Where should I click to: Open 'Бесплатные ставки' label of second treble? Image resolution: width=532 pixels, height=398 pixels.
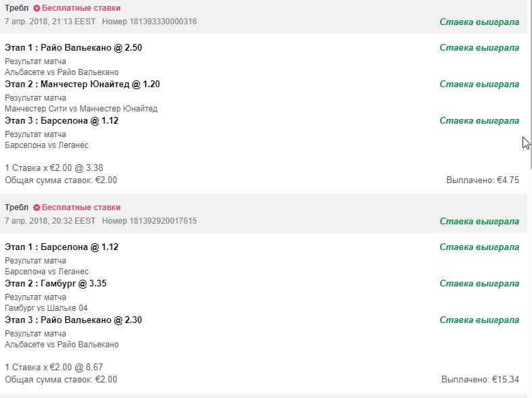81,207
